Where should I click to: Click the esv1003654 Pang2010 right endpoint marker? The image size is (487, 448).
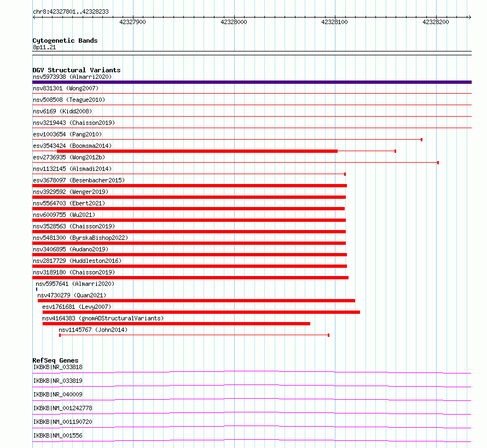(x=421, y=140)
